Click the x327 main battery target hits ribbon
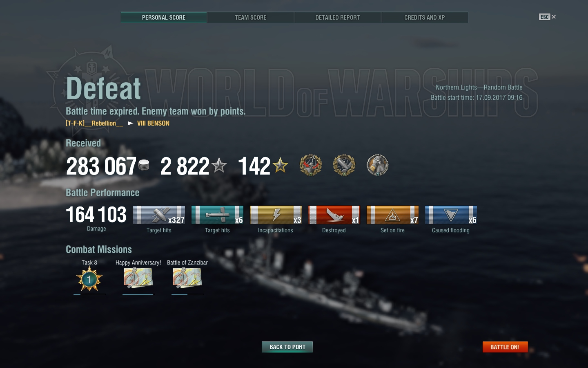The width and height of the screenshot is (588, 368). tap(159, 215)
